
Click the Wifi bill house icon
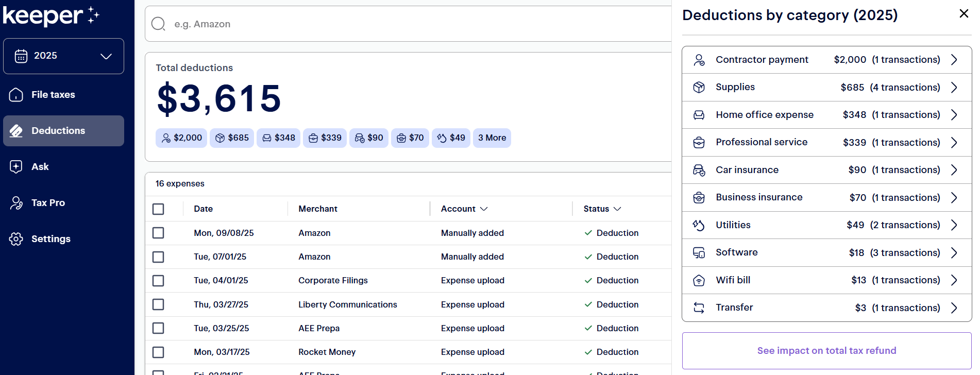699,280
